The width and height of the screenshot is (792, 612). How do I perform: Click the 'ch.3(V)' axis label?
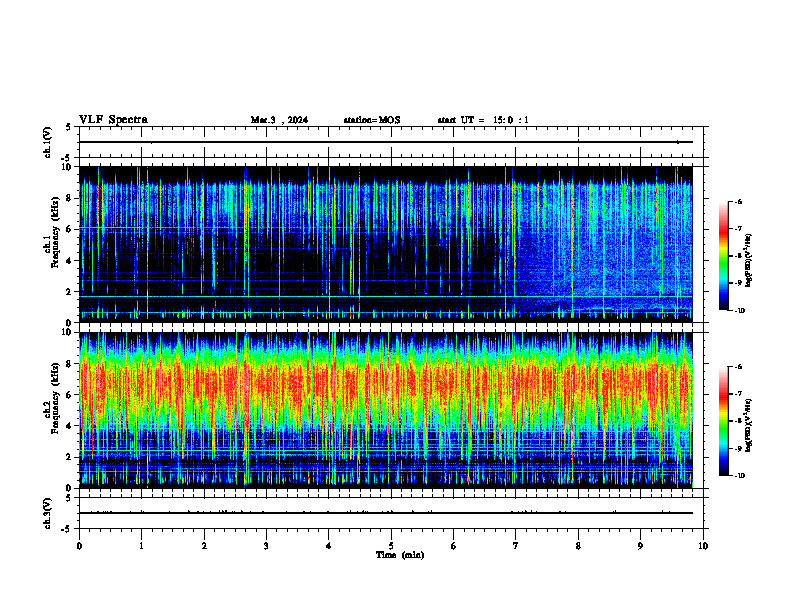click(x=48, y=513)
